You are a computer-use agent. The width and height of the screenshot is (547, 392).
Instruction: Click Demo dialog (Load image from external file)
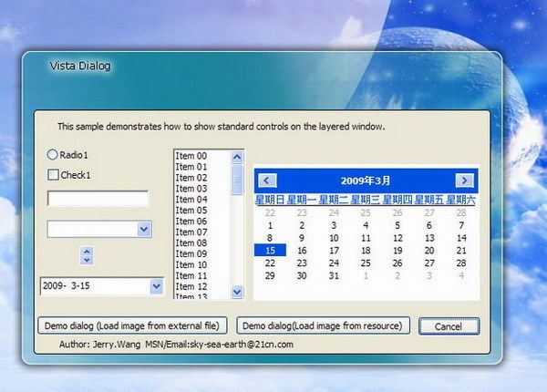pyautogui.click(x=132, y=325)
